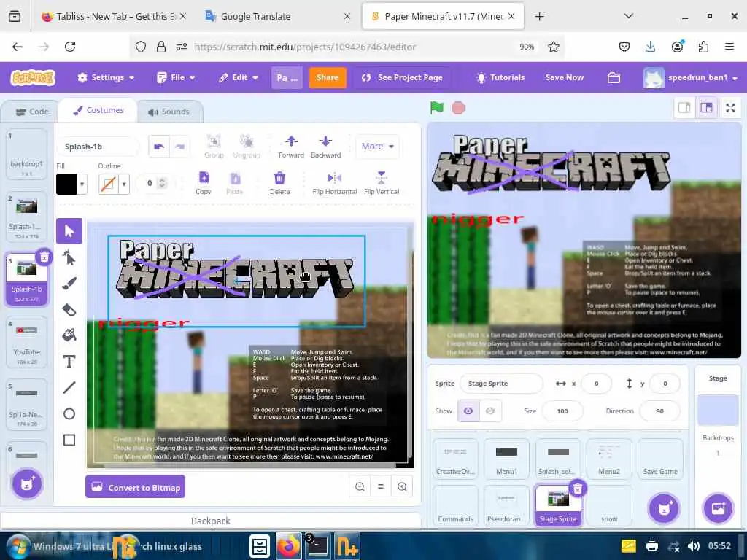This screenshot has height=560, width=747.
Task: Open the File menu dropdown
Action: 177,77
